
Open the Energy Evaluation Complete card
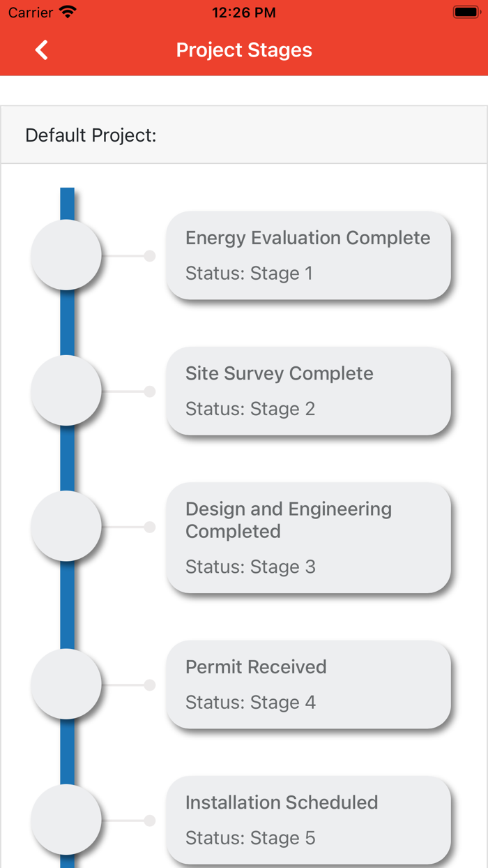(308, 255)
